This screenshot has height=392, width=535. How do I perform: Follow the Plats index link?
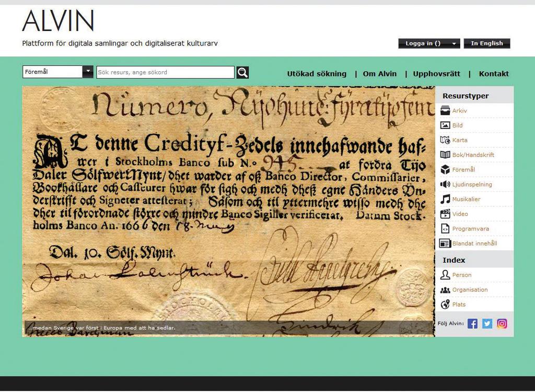[459, 305]
